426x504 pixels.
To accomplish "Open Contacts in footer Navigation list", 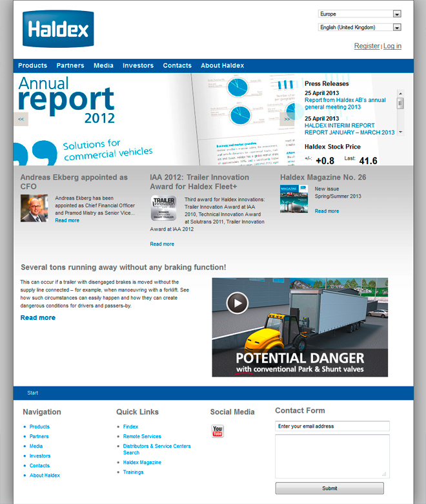I will 39,465.
